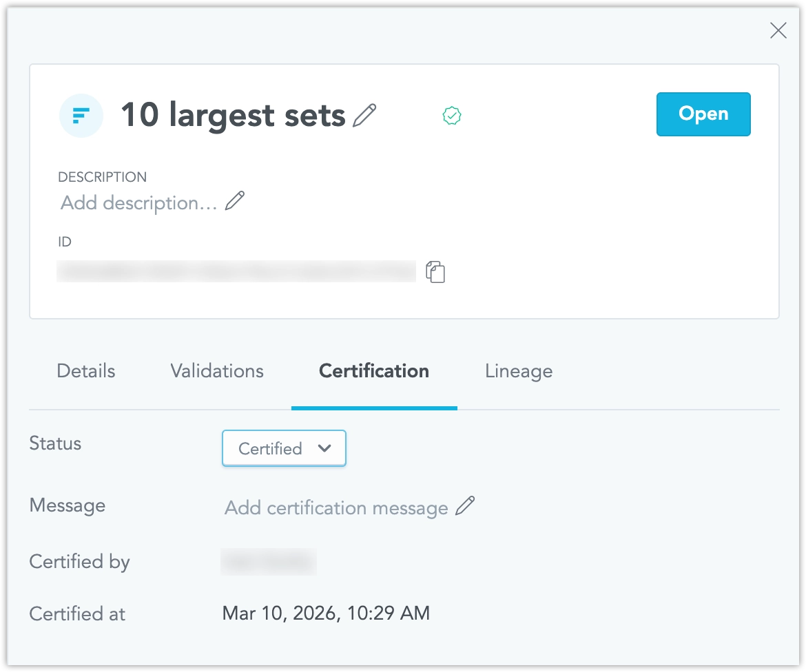This screenshot has width=806, height=672.
Task: Click the "10 largest sets" title
Action: 233,116
